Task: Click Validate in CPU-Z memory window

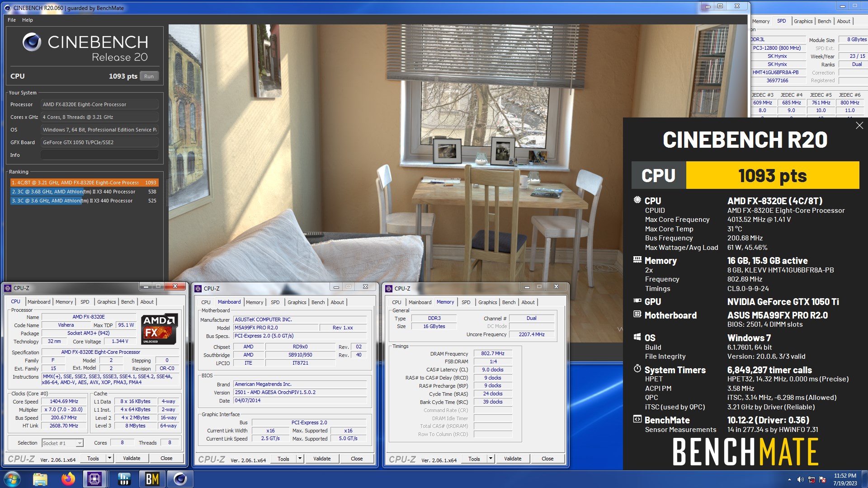Action: click(x=513, y=459)
